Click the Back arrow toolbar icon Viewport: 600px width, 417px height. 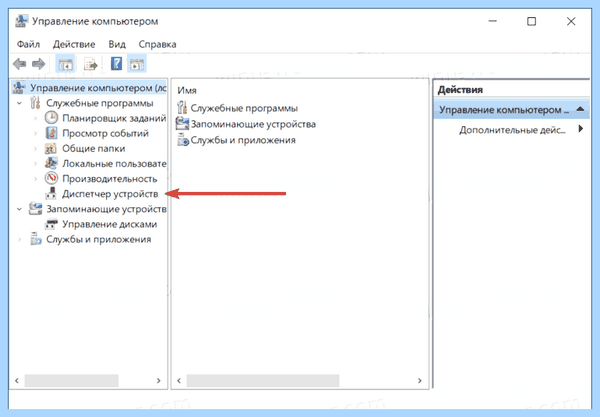20,64
